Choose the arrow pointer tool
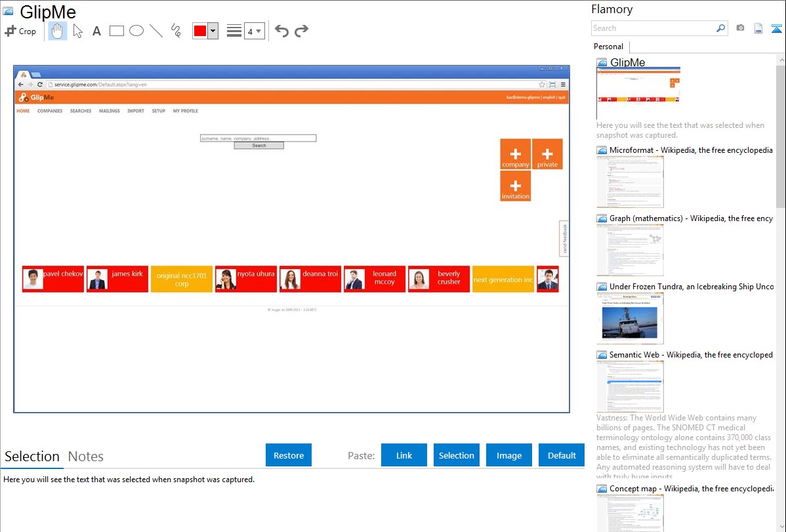This screenshot has width=786, height=532. (77, 31)
